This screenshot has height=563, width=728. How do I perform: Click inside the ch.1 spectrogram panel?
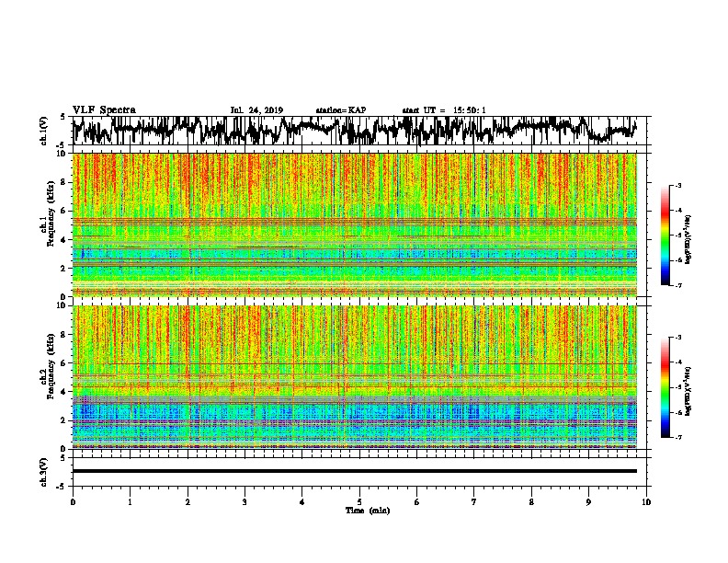[x=355, y=224]
